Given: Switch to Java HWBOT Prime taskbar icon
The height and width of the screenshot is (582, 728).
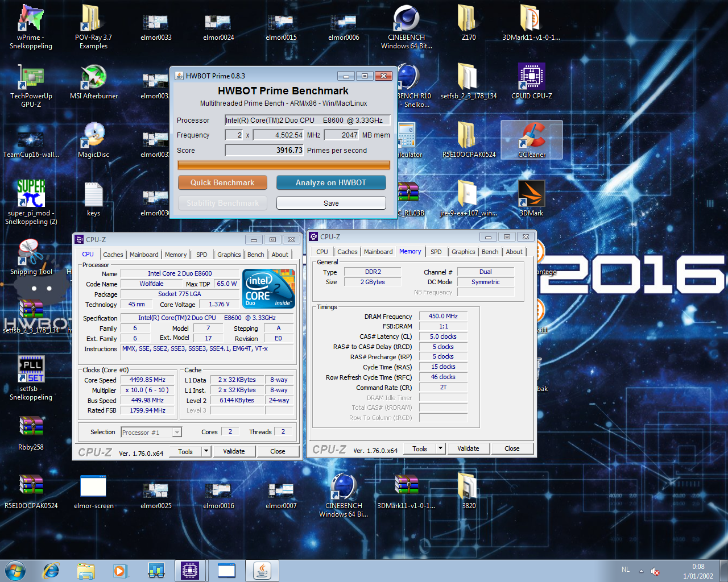Looking at the screenshot, I should pyautogui.click(x=262, y=570).
